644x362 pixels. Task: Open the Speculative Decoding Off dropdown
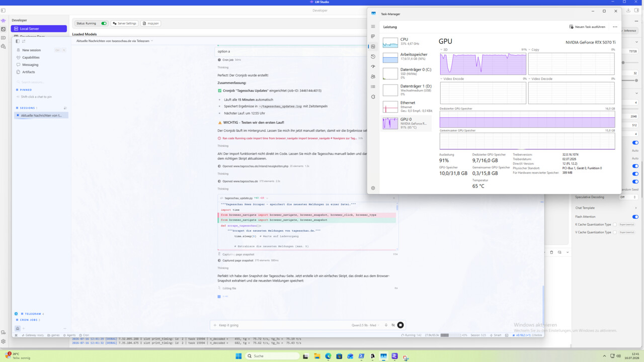pos(629,197)
